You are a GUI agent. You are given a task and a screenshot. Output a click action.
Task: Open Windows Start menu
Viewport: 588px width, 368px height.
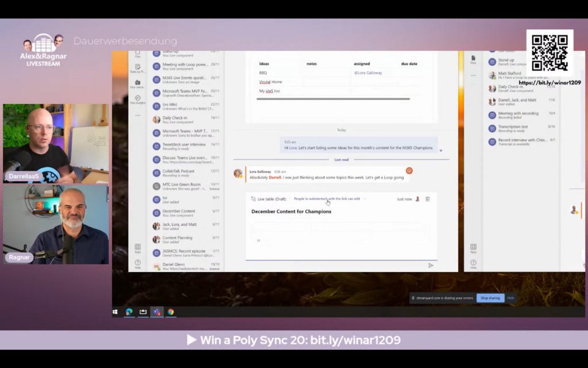point(115,312)
